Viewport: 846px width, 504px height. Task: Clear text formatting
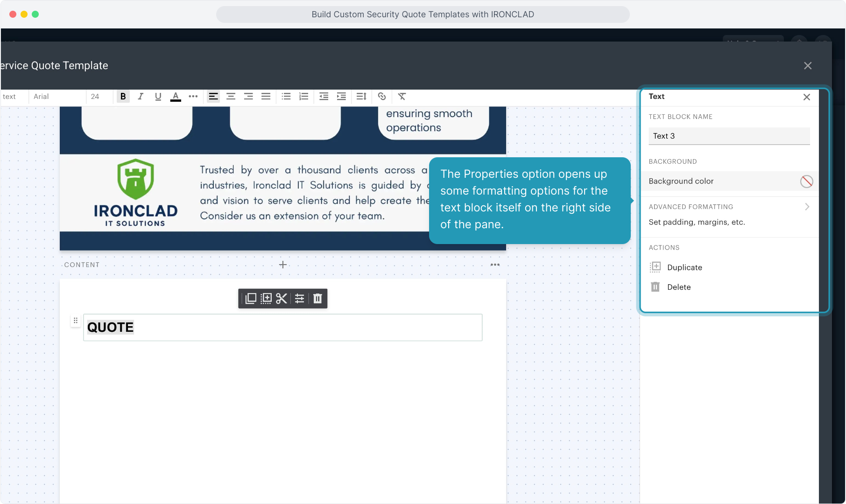(x=402, y=97)
